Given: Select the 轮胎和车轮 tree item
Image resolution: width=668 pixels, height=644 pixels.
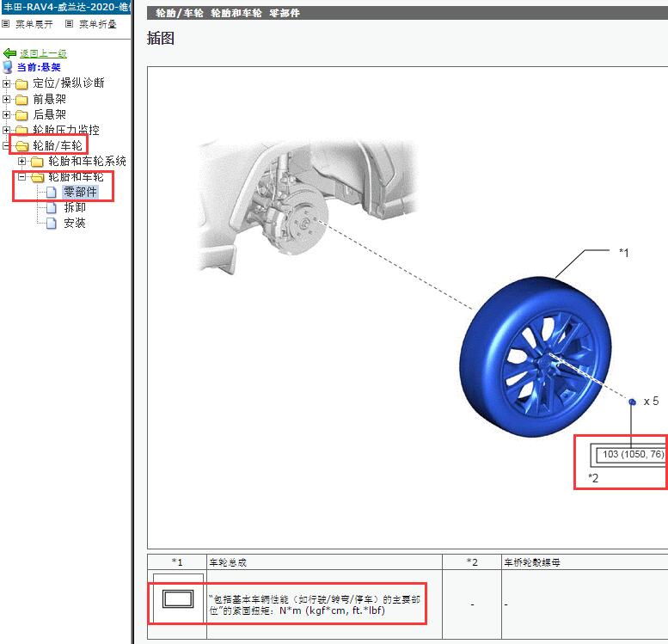Looking at the screenshot, I should coord(76,176).
